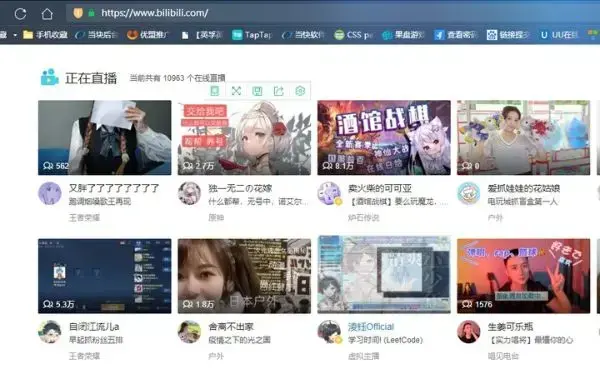The height and width of the screenshot is (379, 600).
Task: Click first page-capture icon in floating toolbar
Action: pos(215,91)
